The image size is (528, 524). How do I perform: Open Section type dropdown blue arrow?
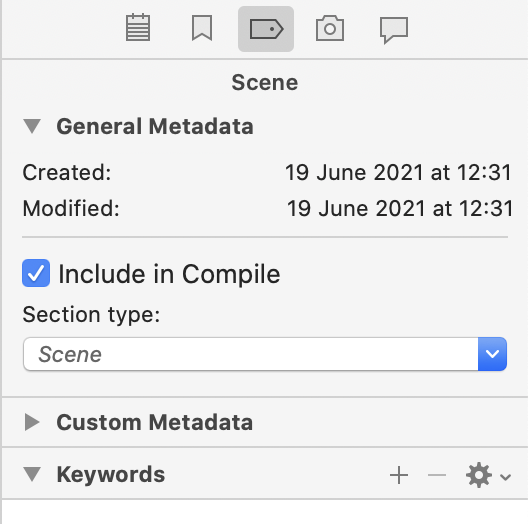point(492,354)
